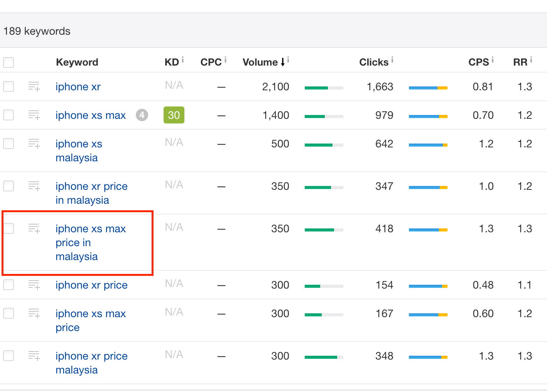Check 'iphone xr price in malaysia' checkbox
This screenshot has width=547, height=392.
(x=8, y=186)
